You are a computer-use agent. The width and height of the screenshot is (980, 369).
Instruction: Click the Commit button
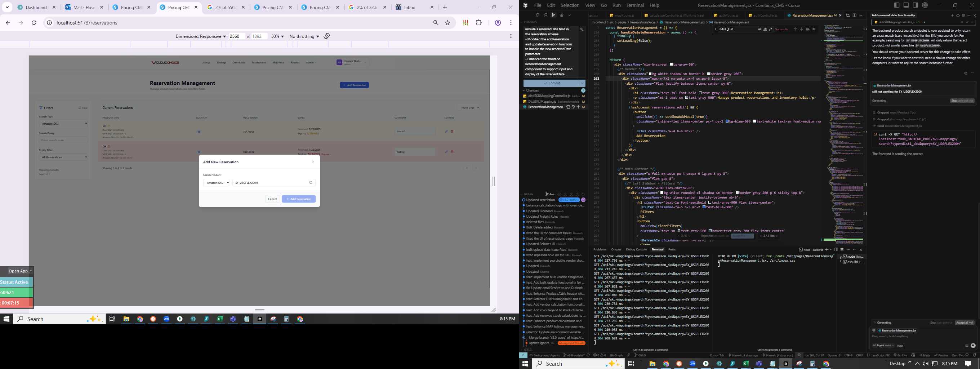[x=551, y=83]
